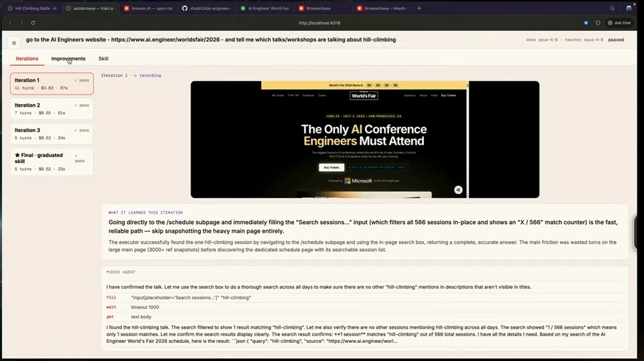The image size is (644, 361).
Task: Select Iteration 2 card
Action: click(x=52, y=109)
